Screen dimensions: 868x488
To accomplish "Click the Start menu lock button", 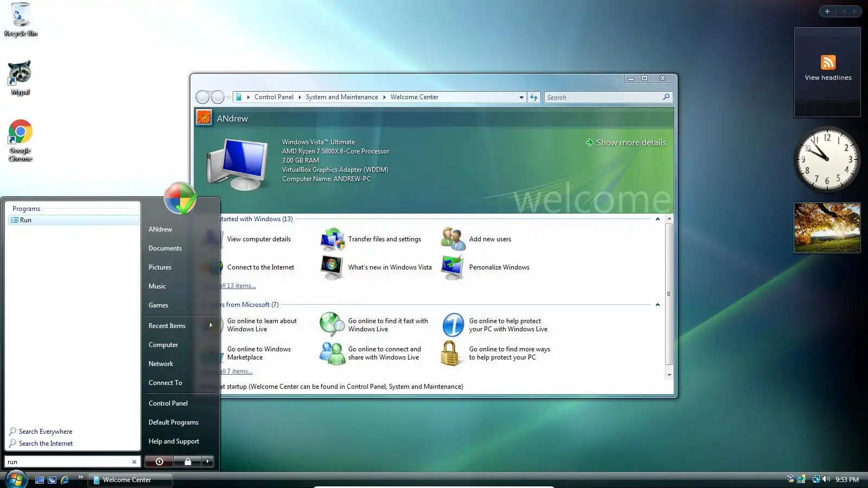I will point(188,461).
